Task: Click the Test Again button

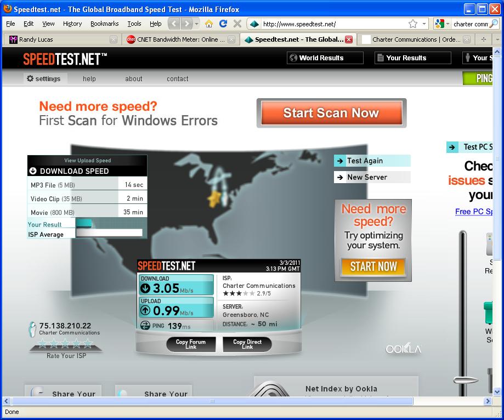Action: pyautogui.click(x=372, y=161)
